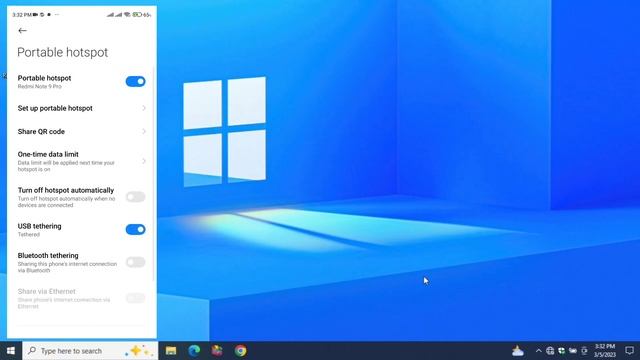
Task: Click the Type here to search box
Action: [x=90, y=351]
